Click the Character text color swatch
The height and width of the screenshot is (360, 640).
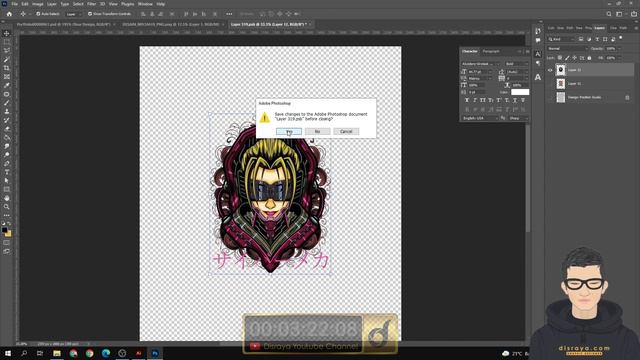pyautogui.click(x=520, y=92)
